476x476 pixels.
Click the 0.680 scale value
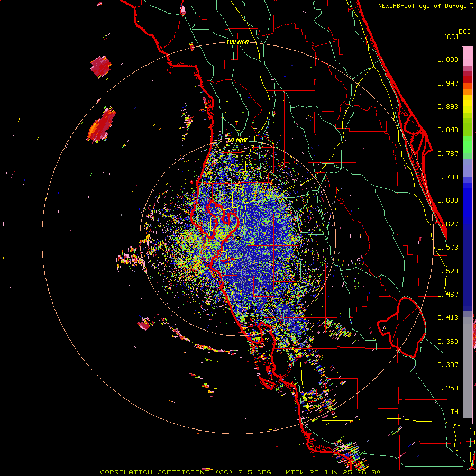(448, 200)
